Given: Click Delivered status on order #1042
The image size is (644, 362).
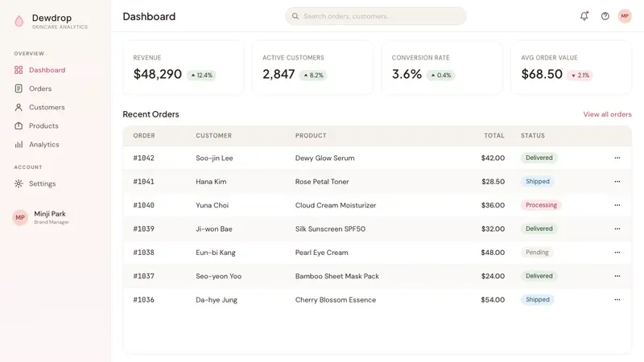Looking at the screenshot, I should (539, 158).
